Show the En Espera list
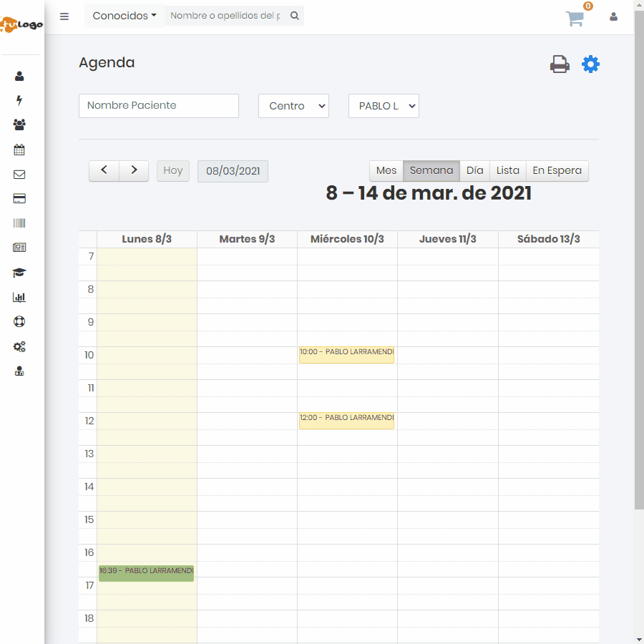Screen dimensions: 644x644 (557, 170)
